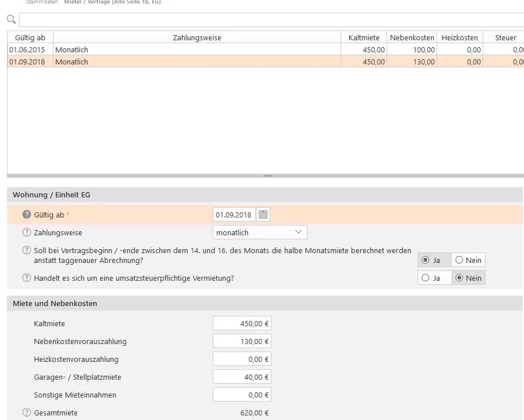Show help for umsatzsteuerpflichtige Vermietung question
The height and width of the screenshot is (420, 524).
(x=26, y=278)
